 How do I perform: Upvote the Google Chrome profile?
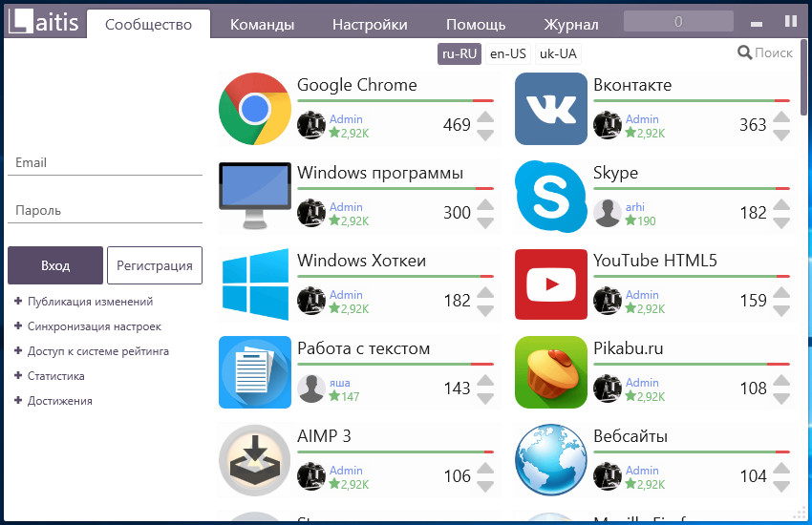pos(485,116)
